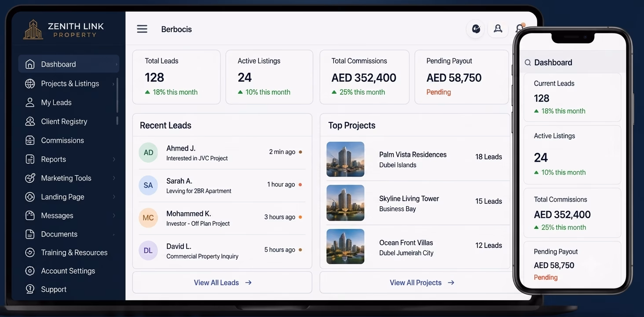Click '15 Leads' for Skyline Living Tower

click(x=489, y=201)
